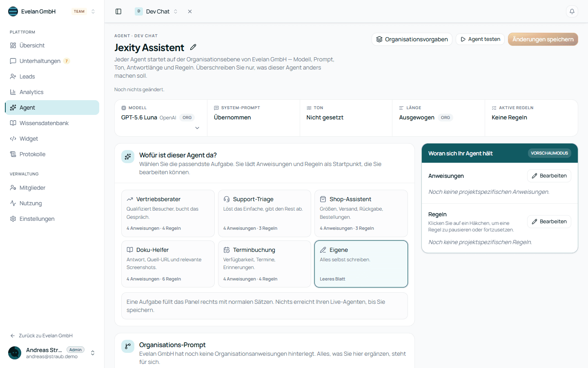The width and height of the screenshot is (588, 368).
Task: Open the Andreas user account menu
Action: click(x=52, y=353)
